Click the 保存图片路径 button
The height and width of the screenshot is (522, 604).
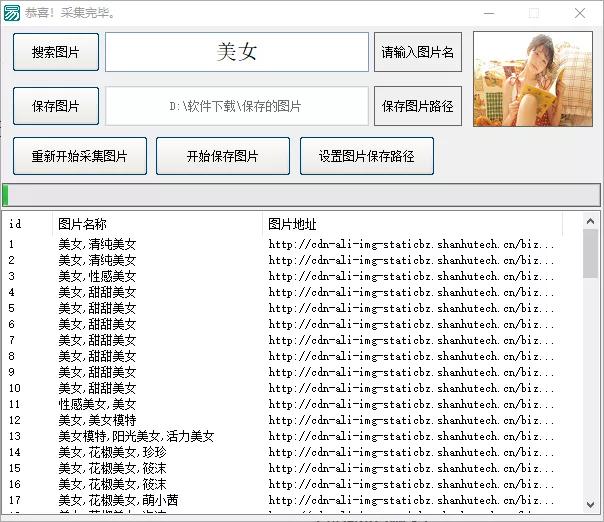[418, 106]
